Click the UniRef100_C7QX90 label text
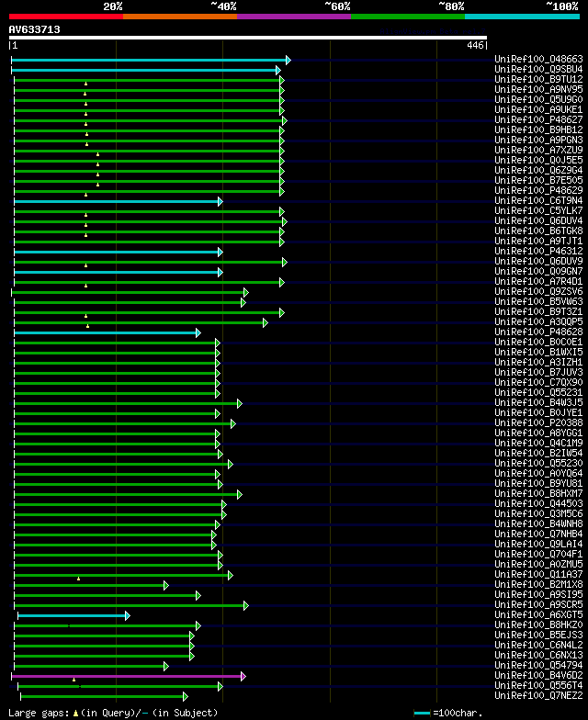This screenshot has width=588, height=720. tap(538, 382)
